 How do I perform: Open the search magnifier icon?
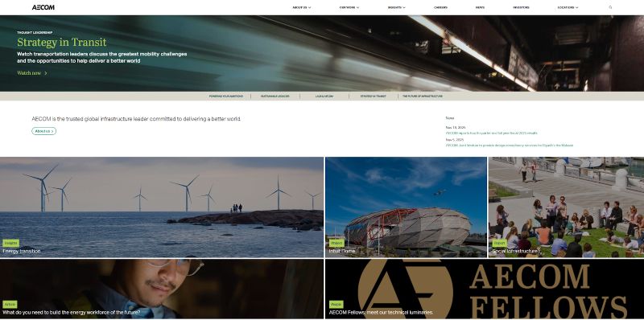[x=610, y=7]
